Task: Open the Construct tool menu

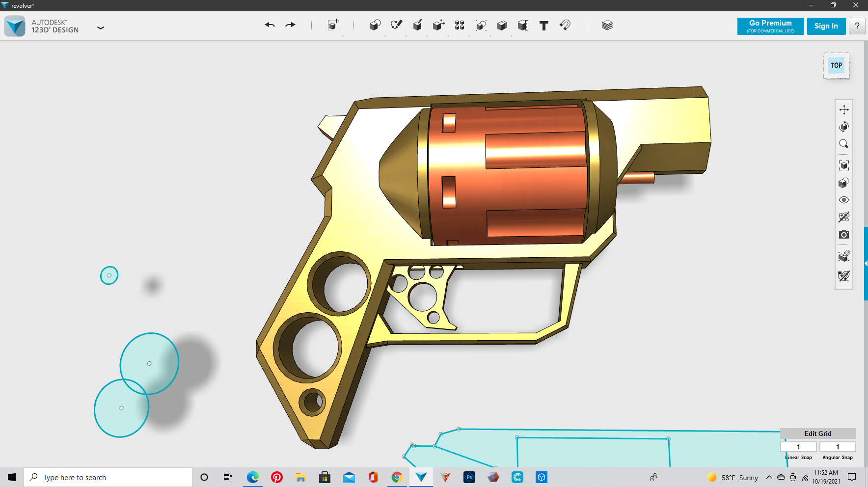Action: [x=418, y=26]
